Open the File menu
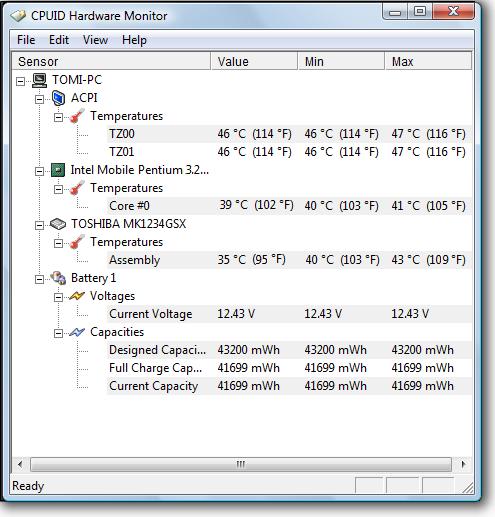The height and width of the screenshot is (517, 495). pyautogui.click(x=26, y=40)
